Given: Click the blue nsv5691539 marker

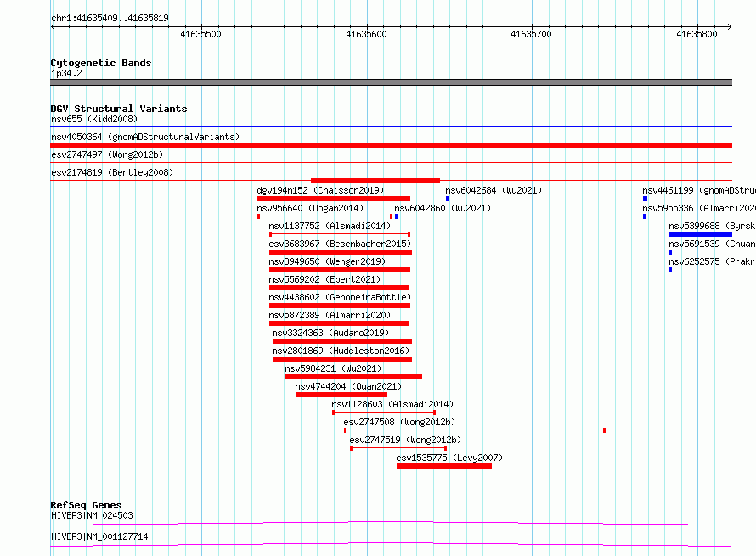Looking at the screenshot, I should 671,252.
